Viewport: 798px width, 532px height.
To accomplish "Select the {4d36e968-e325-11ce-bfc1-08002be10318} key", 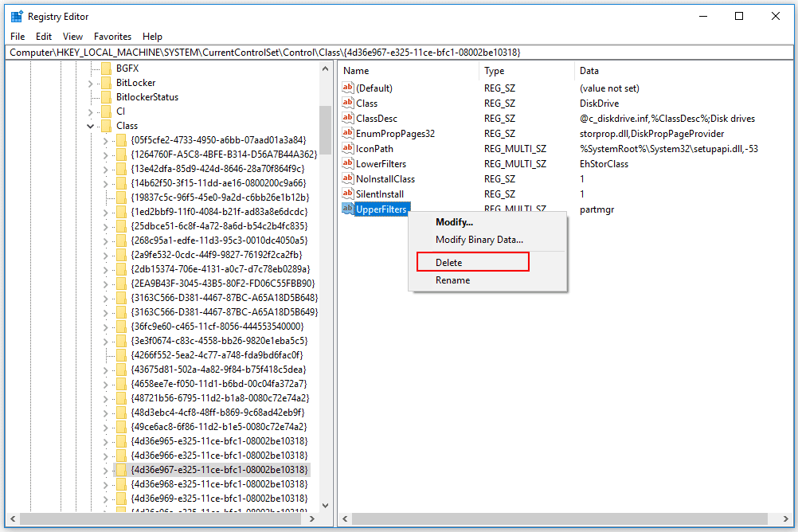I will (219, 483).
